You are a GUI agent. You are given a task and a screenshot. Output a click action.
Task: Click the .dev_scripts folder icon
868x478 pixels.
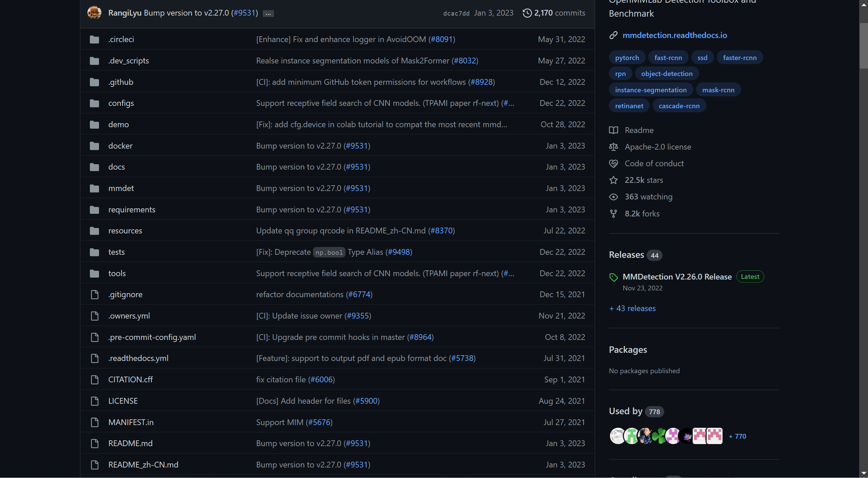95,61
